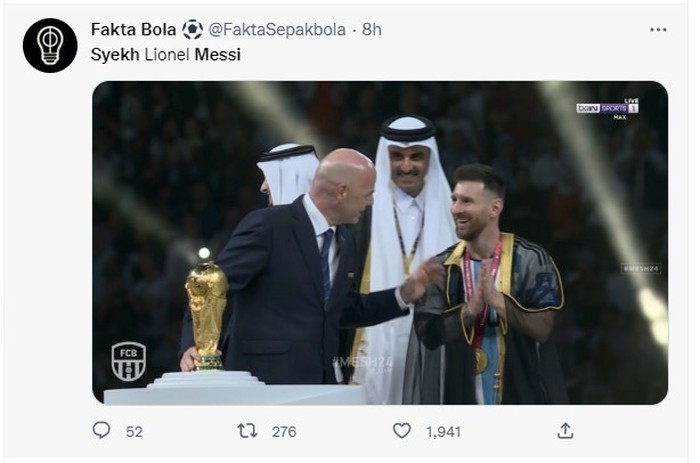Click the reply speech bubble icon

coord(101,431)
